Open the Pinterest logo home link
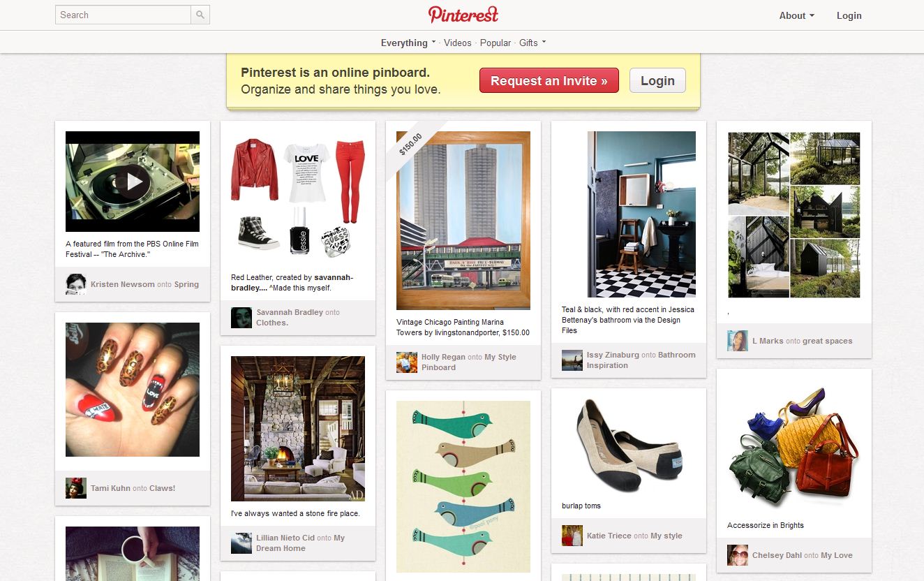This screenshot has width=924, height=581. [463, 15]
